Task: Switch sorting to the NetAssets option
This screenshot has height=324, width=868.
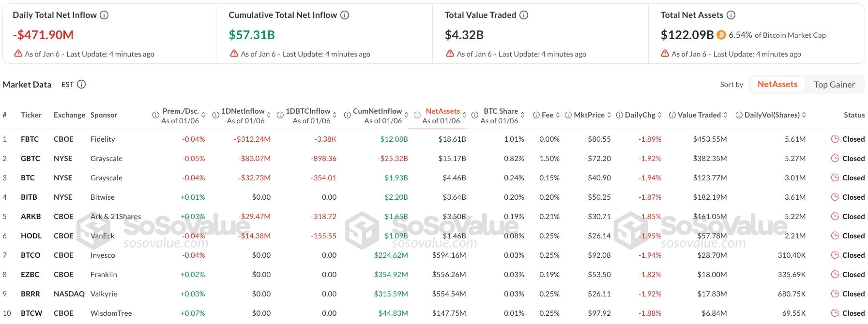Action: pos(777,84)
